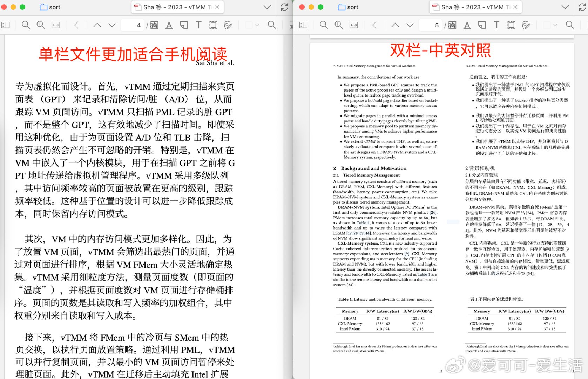Expand the tab list chevron in right window

point(565,7)
